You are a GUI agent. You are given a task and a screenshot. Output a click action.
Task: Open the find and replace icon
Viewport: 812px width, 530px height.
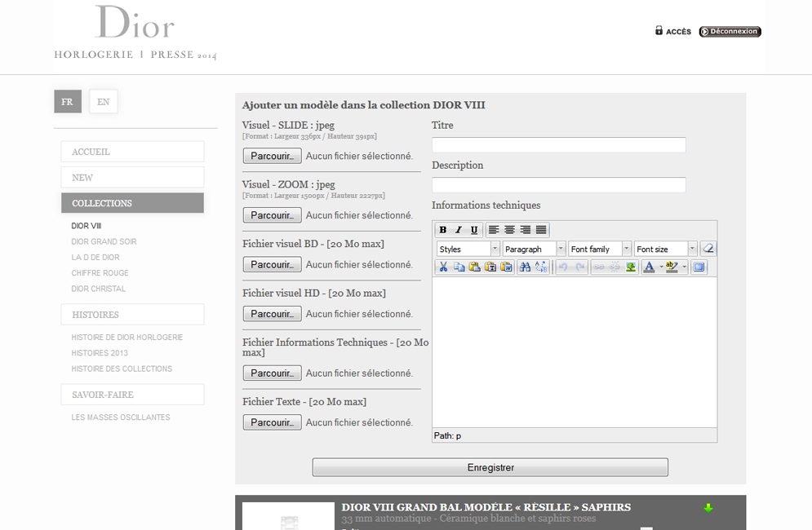(541, 267)
